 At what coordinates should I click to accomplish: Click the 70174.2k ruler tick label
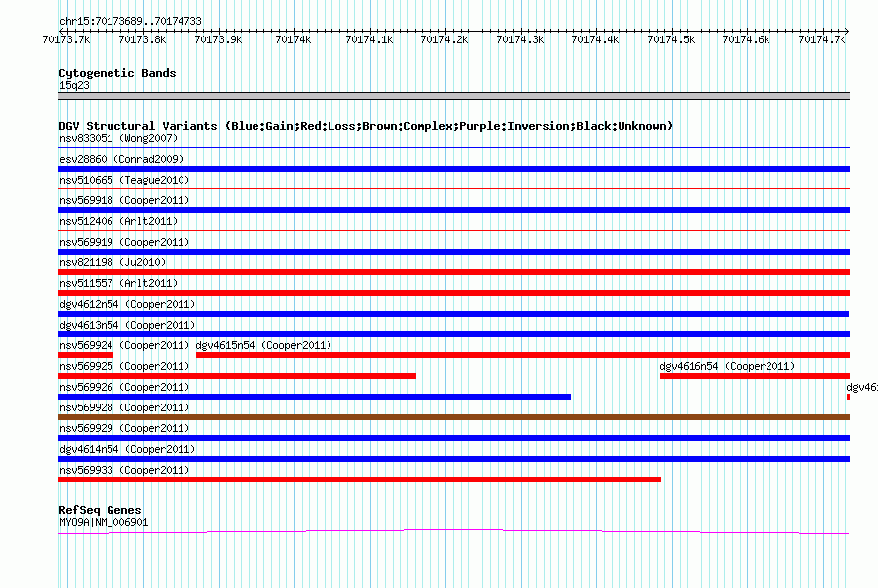444,39
